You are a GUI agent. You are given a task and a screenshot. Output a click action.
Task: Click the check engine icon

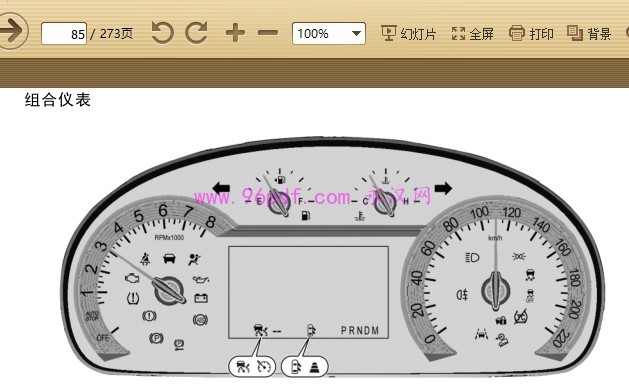coord(132,278)
